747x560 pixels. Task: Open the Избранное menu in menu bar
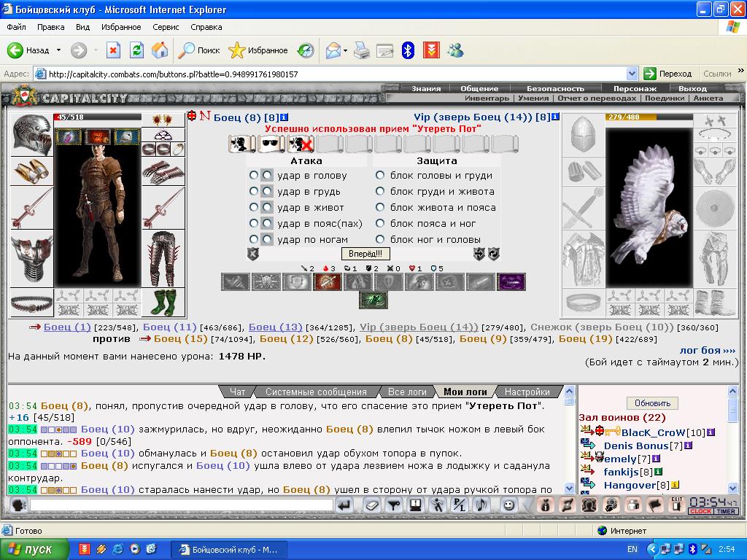pos(121,27)
